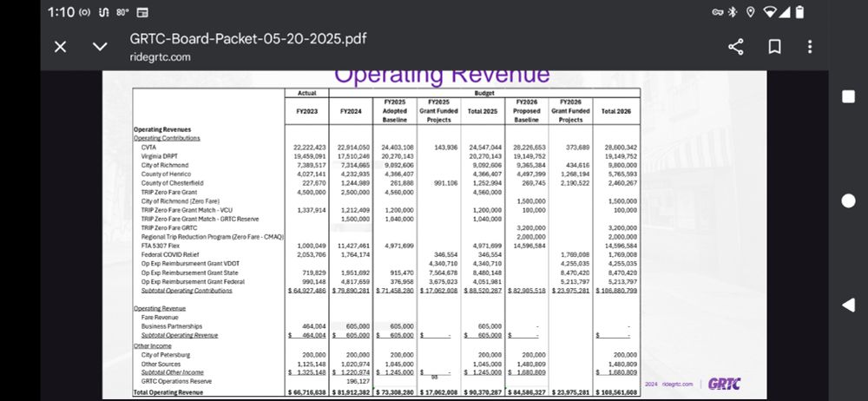Screen dimensions: 868x401
Task: Tap the Total 2025 subtotal $88,520,287
Action: pyautogui.click(x=483, y=290)
